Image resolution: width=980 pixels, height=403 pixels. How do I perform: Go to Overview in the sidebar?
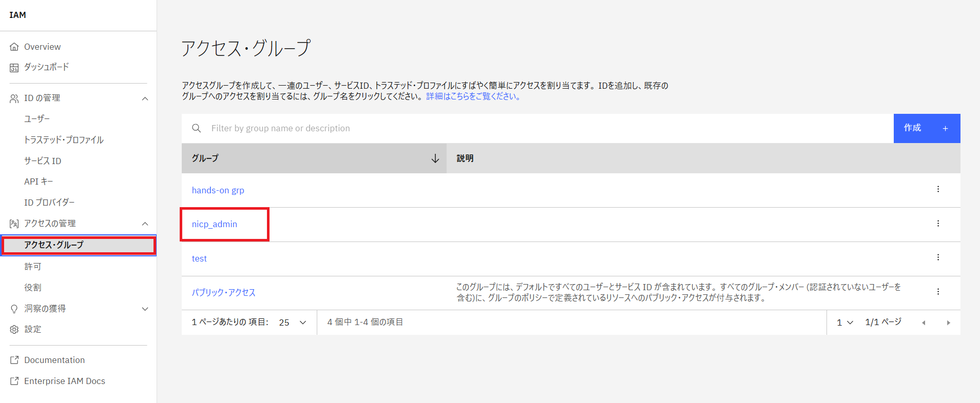click(42, 47)
